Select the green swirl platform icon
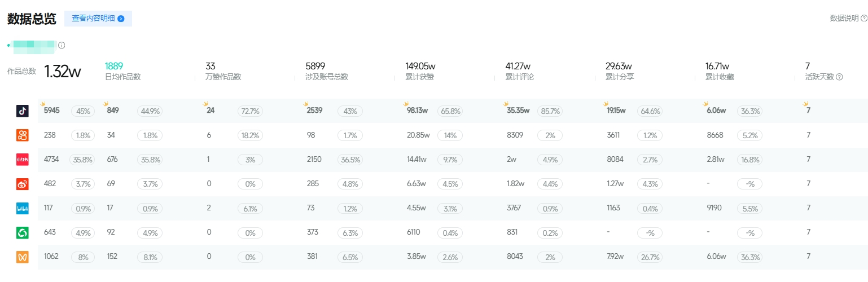 [22, 232]
